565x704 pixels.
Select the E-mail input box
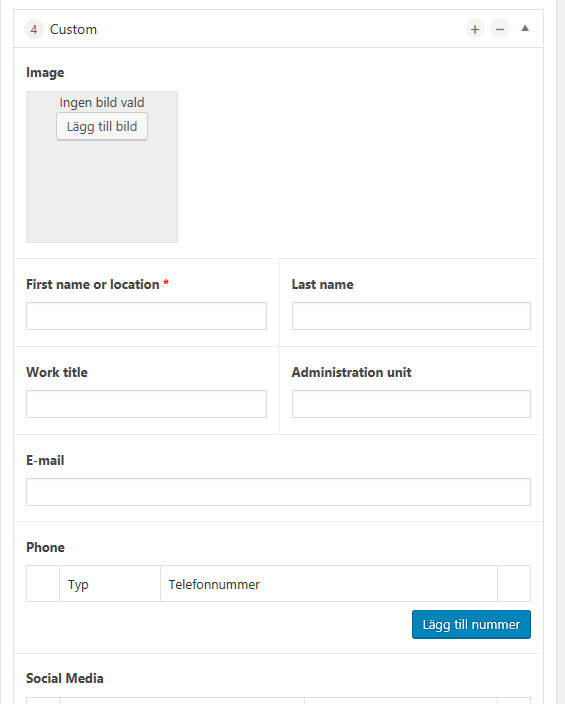(x=278, y=492)
